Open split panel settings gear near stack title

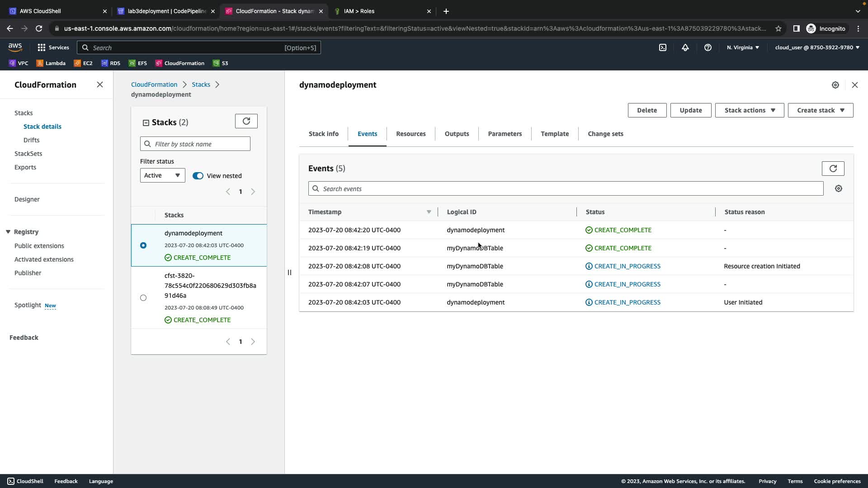click(835, 85)
